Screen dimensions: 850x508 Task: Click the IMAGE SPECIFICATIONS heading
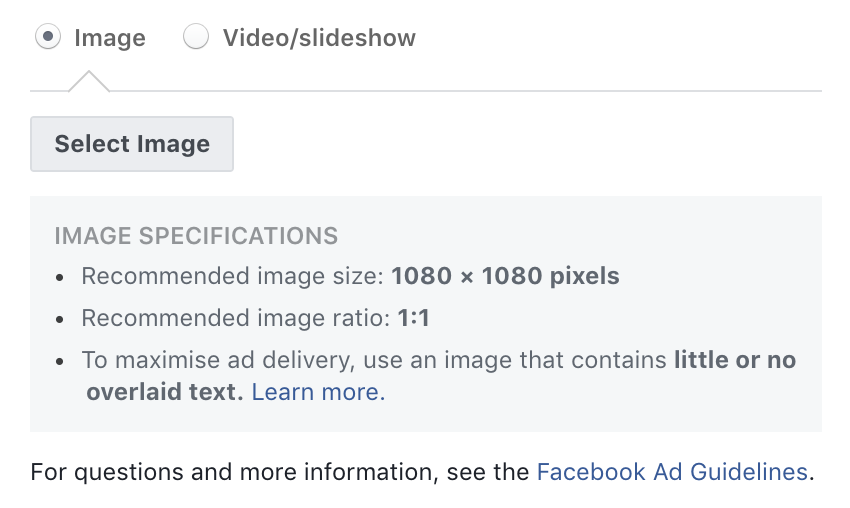pyautogui.click(x=196, y=236)
